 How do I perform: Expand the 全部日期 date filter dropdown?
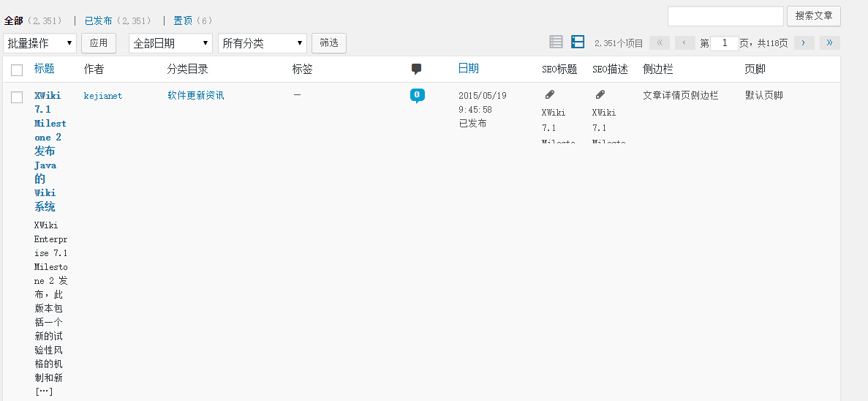click(170, 43)
